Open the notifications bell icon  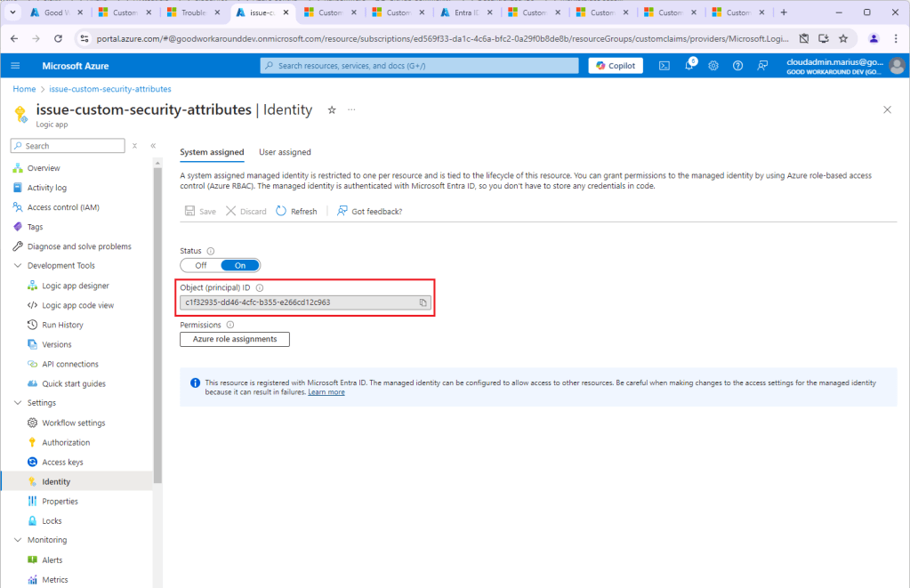689,66
